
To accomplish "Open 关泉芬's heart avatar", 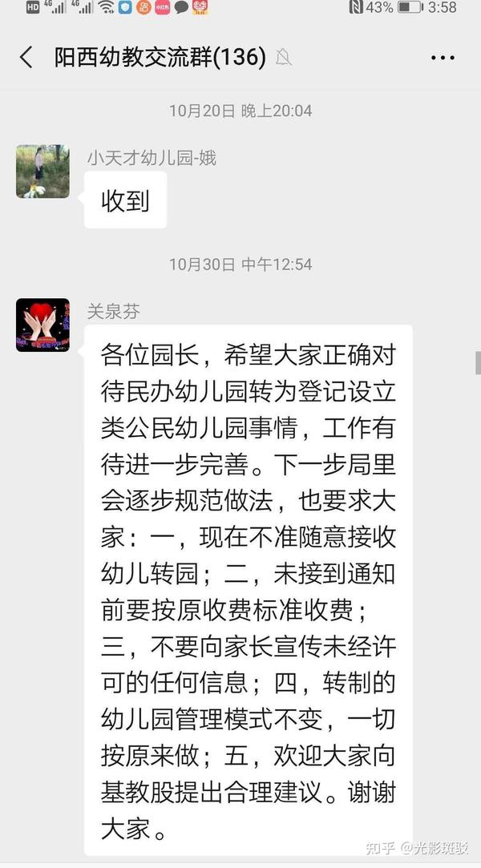I will [42, 325].
